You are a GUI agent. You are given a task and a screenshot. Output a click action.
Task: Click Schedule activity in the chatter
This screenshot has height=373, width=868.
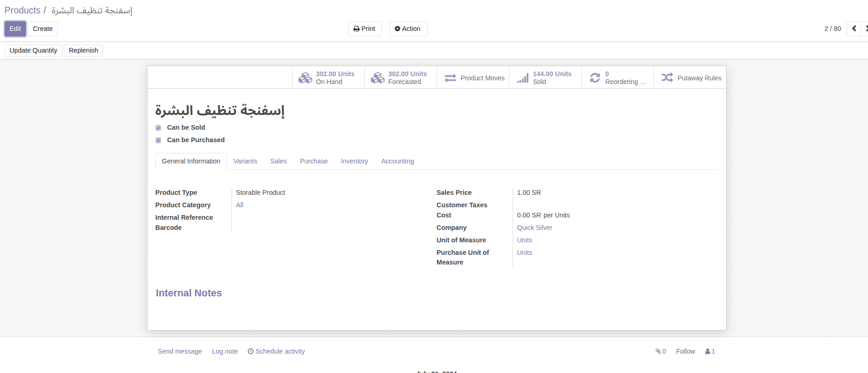tap(276, 351)
